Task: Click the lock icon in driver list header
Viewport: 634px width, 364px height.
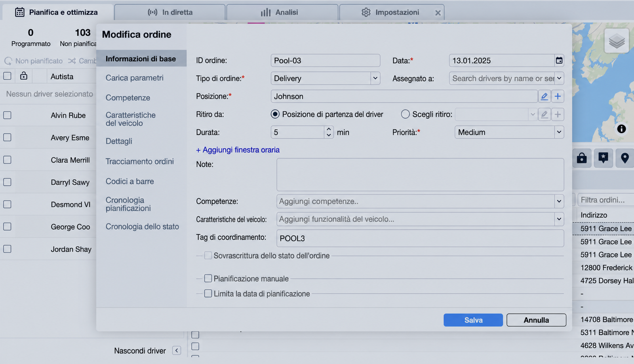Action: pos(24,76)
